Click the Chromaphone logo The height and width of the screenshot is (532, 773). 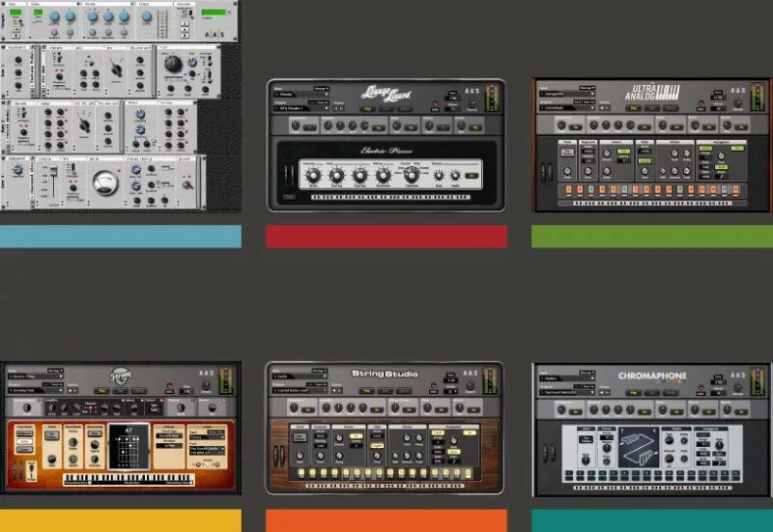pos(652,376)
